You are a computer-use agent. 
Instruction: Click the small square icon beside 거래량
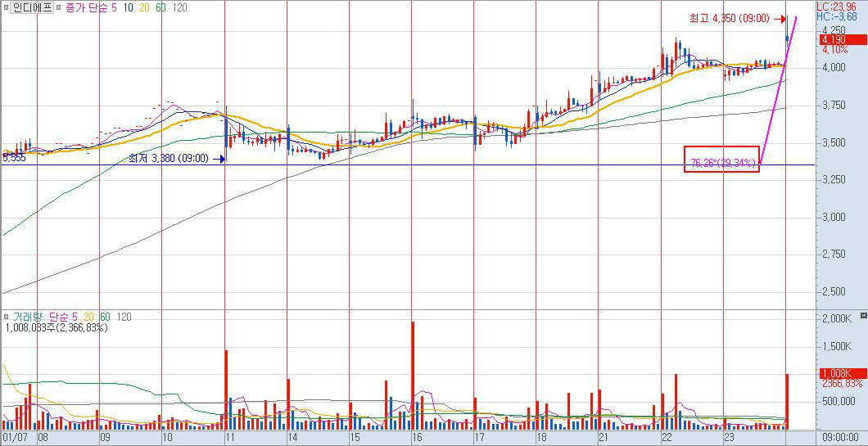(6, 317)
